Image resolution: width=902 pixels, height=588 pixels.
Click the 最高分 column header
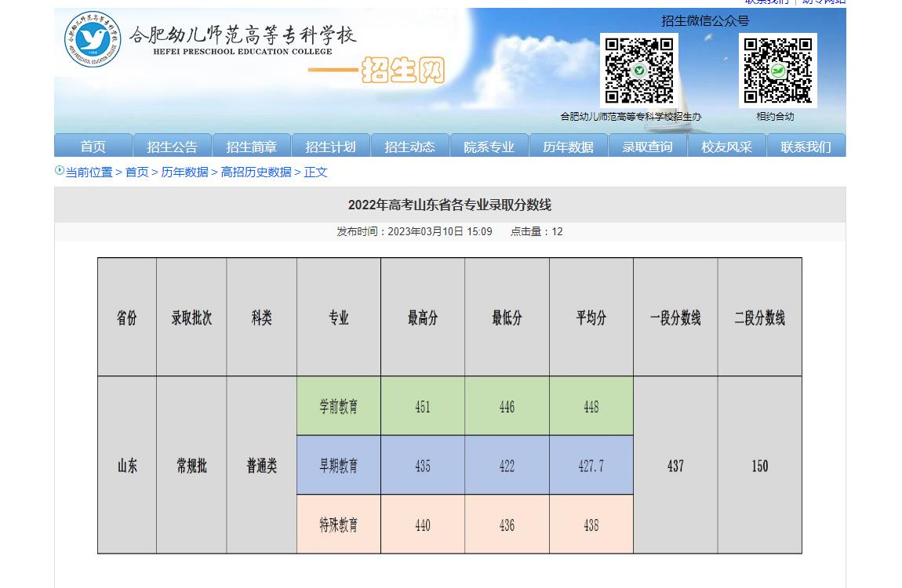coord(423,318)
